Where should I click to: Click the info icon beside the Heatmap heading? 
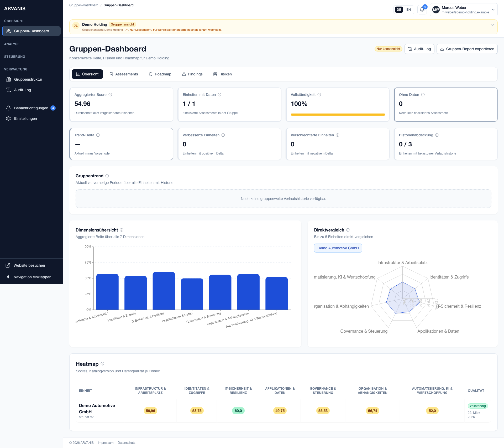pos(103,364)
